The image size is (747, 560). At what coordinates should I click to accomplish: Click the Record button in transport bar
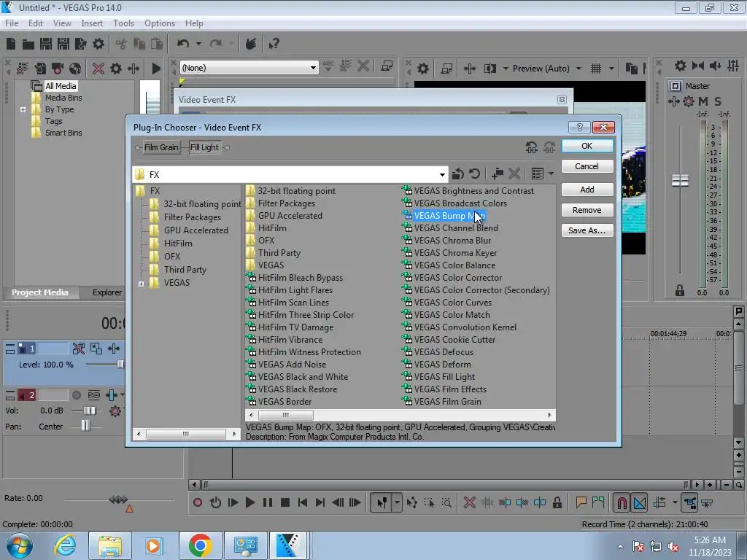(x=197, y=502)
